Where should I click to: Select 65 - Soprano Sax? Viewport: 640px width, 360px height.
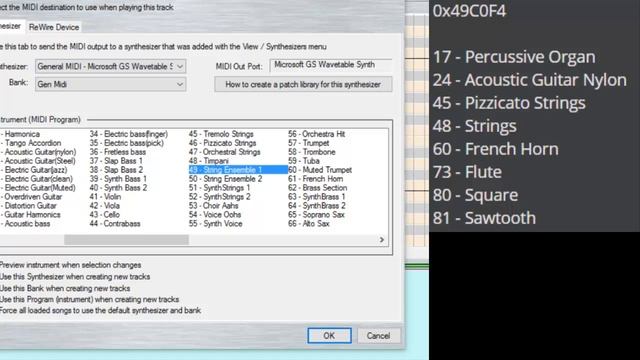tap(316, 215)
